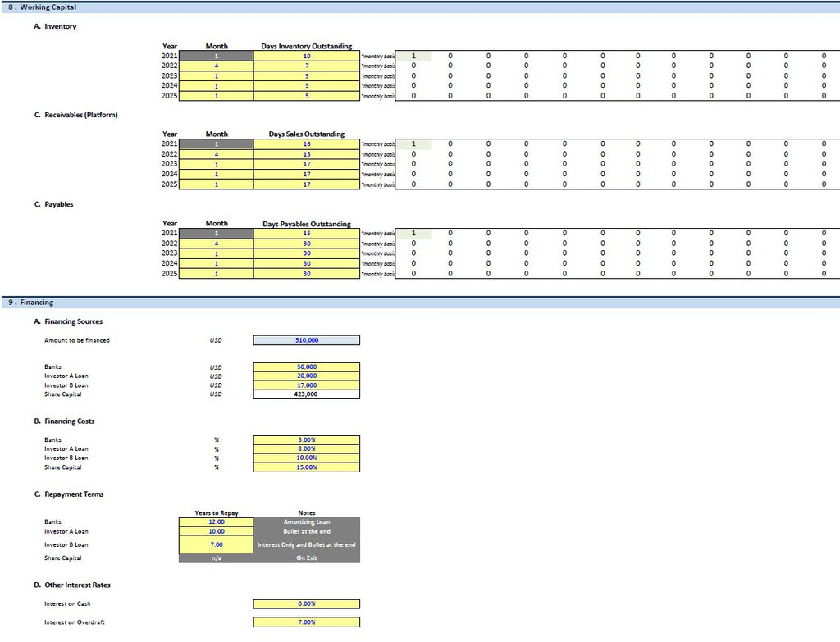Click the Amount to be financed value cell
840x642 pixels.
pyautogui.click(x=307, y=340)
